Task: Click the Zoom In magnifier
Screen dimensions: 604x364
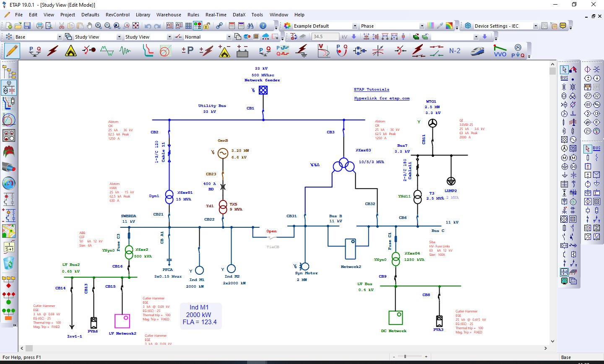Action: coord(99,26)
